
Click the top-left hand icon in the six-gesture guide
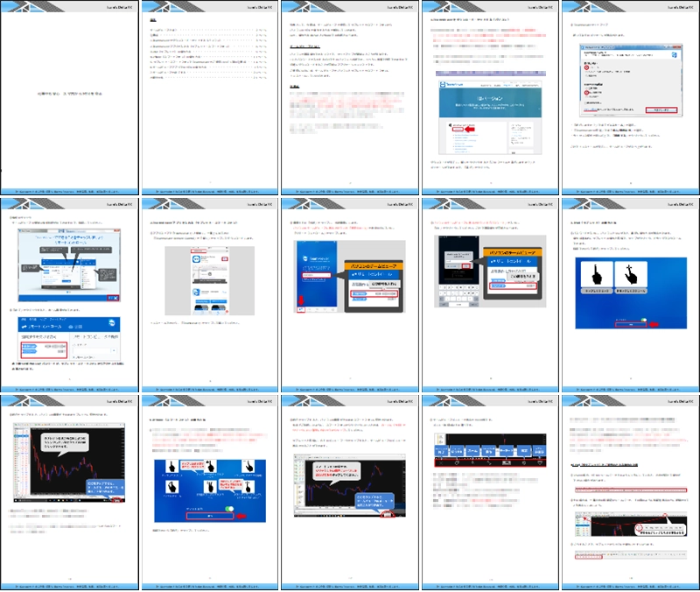(171, 464)
